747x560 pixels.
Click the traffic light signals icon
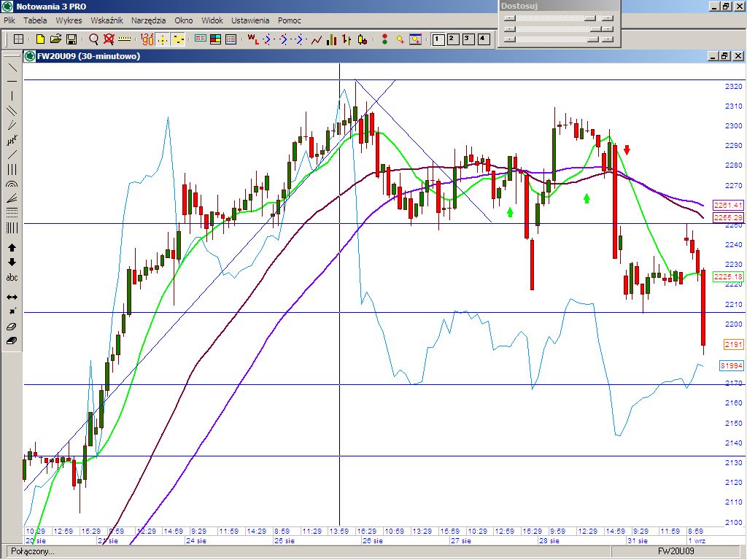tap(385, 39)
